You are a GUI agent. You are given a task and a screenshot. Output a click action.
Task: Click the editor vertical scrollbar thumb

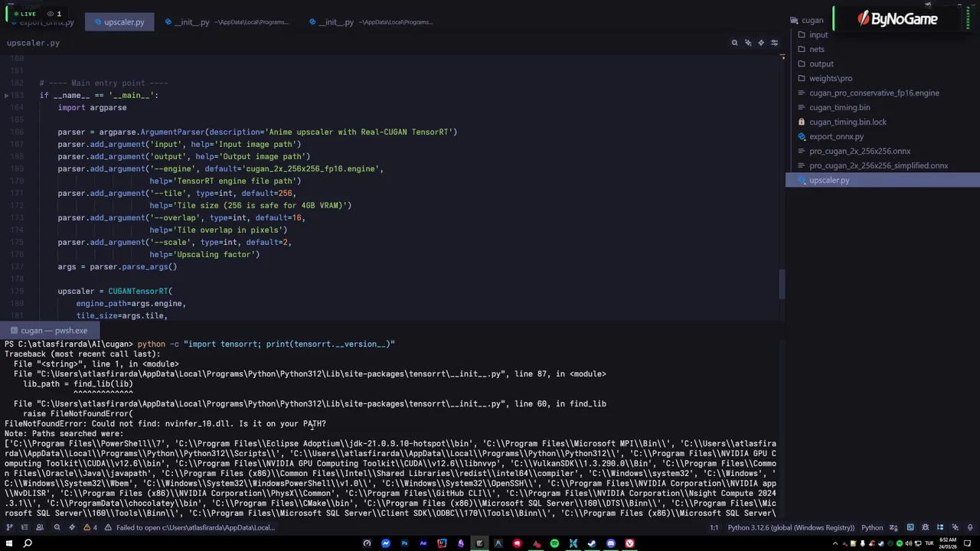tap(782, 284)
